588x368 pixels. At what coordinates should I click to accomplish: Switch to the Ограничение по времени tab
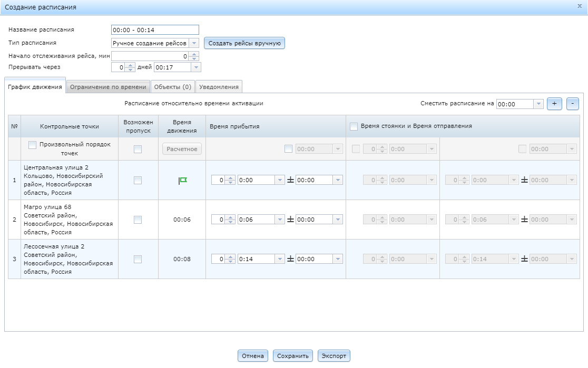pos(107,86)
